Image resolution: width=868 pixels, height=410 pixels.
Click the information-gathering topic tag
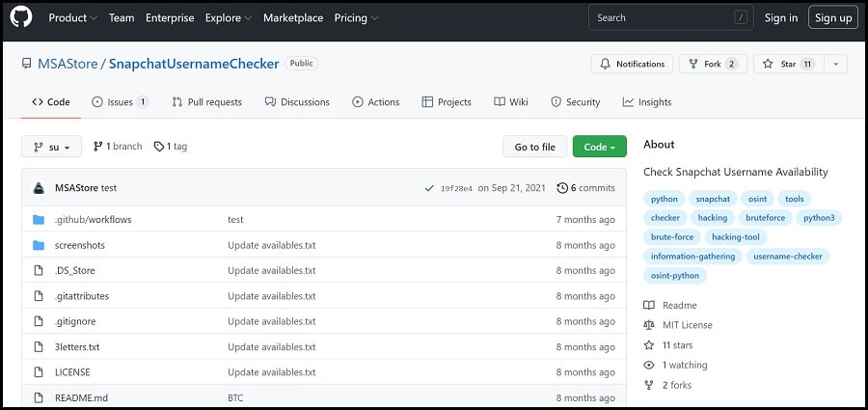693,257
